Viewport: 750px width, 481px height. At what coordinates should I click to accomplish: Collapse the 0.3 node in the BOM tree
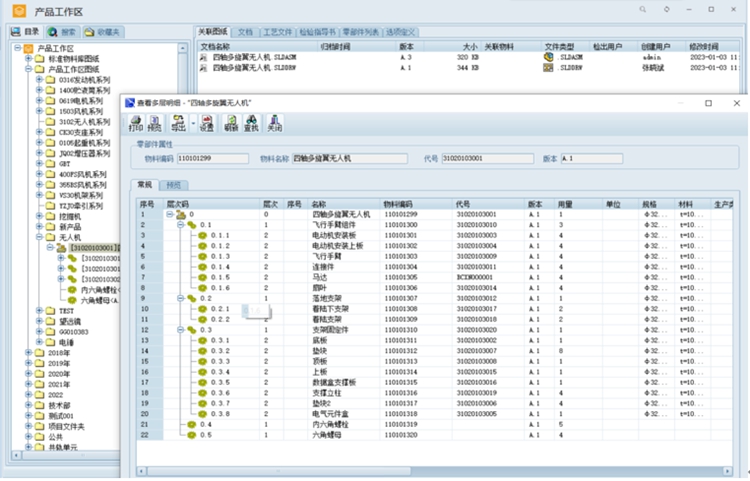(180, 329)
